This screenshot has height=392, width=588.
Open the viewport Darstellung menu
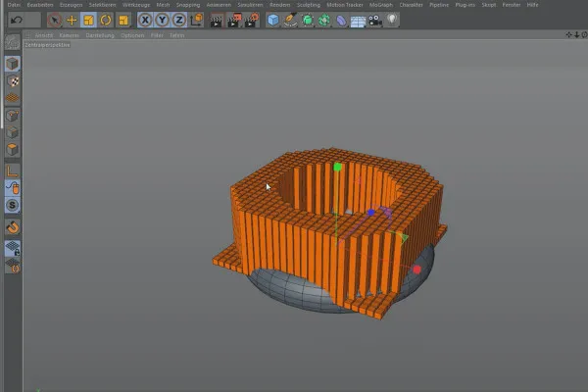(100, 35)
